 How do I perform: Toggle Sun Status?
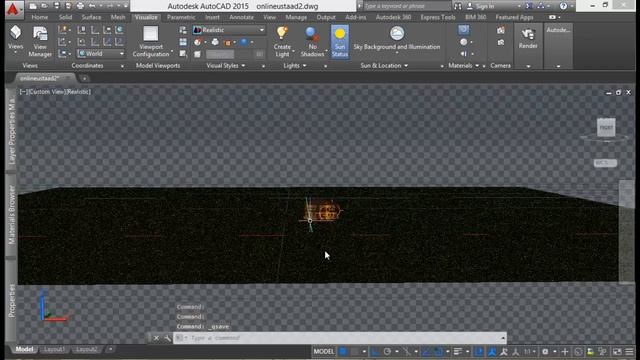point(340,42)
